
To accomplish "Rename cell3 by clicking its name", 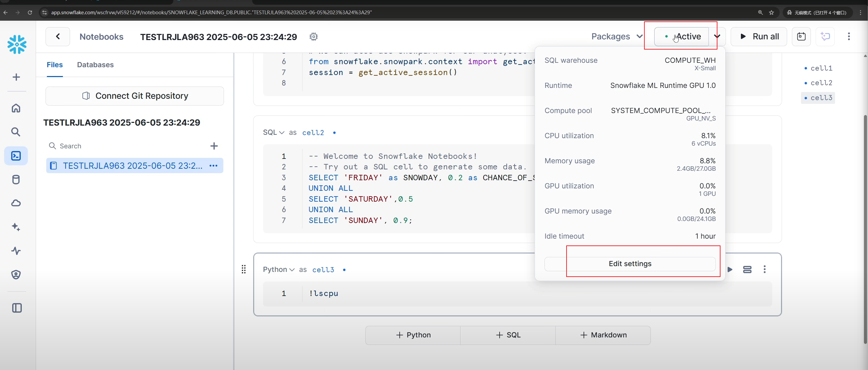I will pyautogui.click(x=323, y=270).
